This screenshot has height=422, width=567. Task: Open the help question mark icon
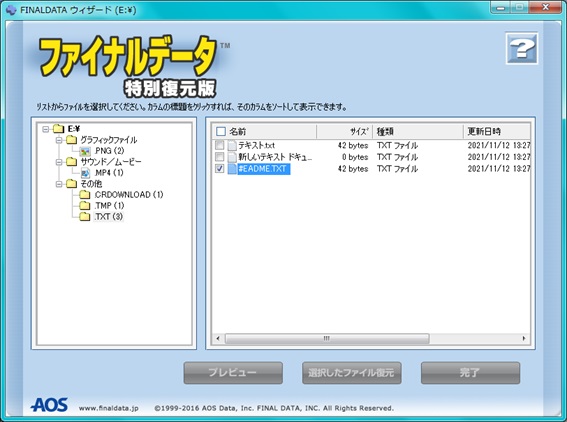pos(522,48)
